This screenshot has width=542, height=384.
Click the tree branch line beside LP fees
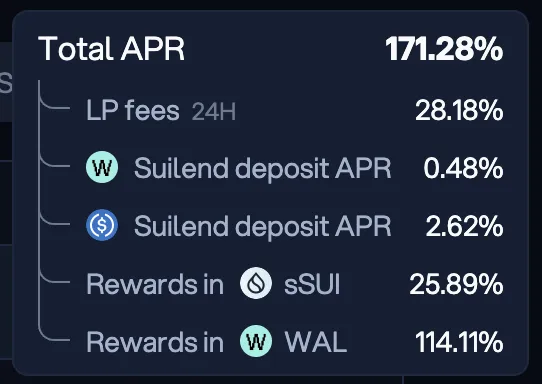click(x=54, y=101)
